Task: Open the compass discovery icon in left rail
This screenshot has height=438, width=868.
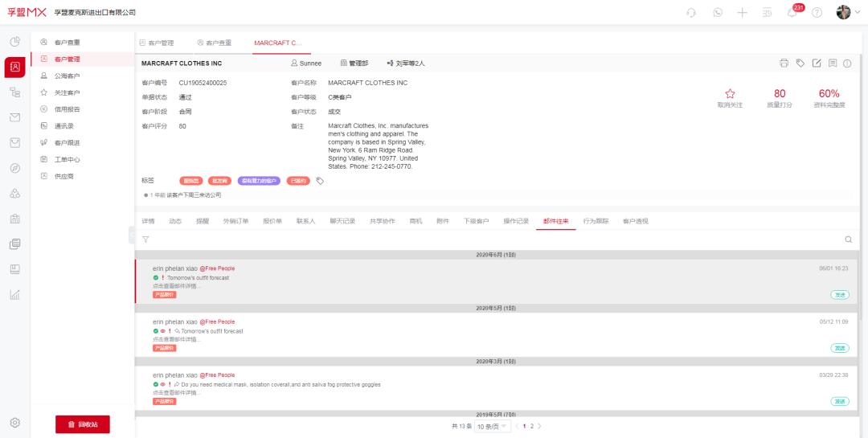Action: 15,168
